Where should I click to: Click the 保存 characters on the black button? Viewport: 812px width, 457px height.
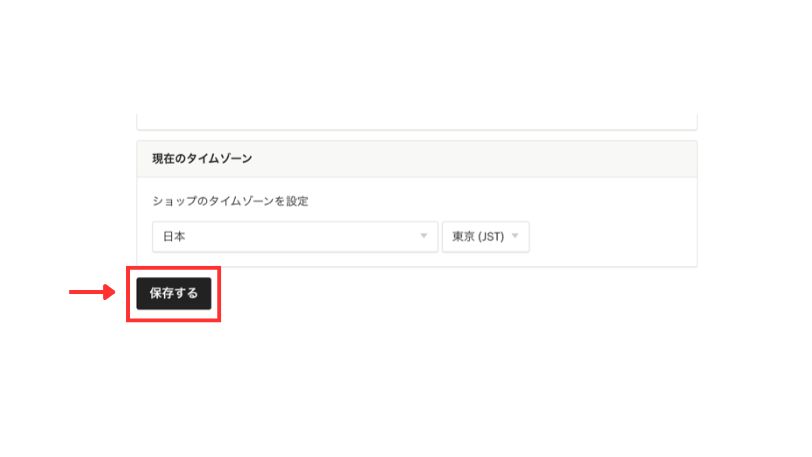click(x=162, y=293)
